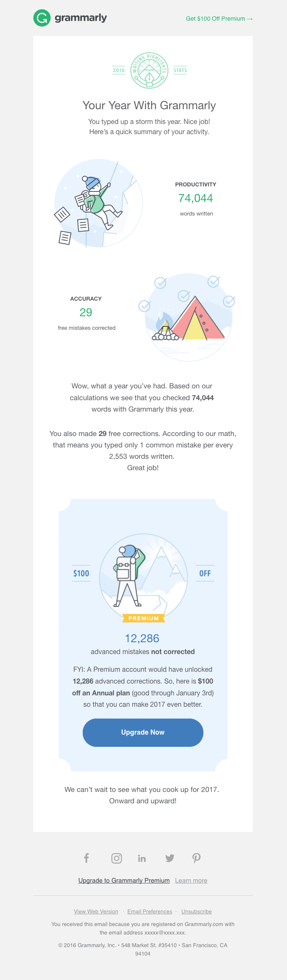Click the mountain climber productivity illustration

[x=98, y=203]
